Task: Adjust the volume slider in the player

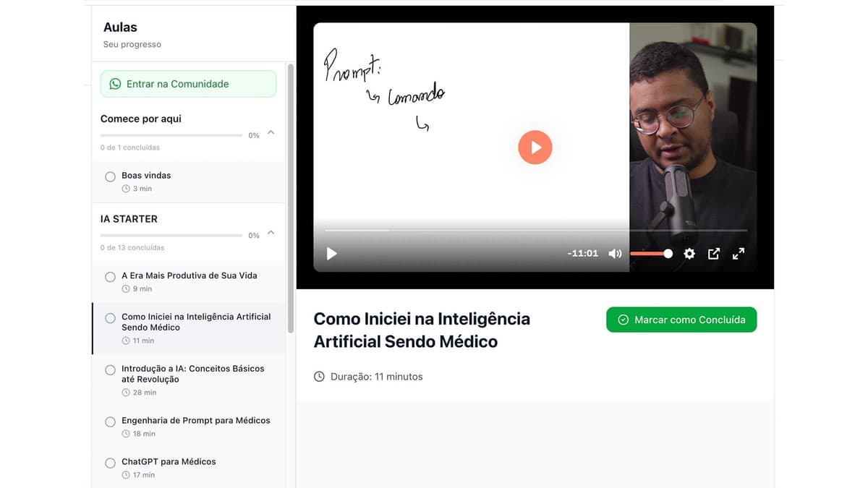Action: click(x=651, y=254)
